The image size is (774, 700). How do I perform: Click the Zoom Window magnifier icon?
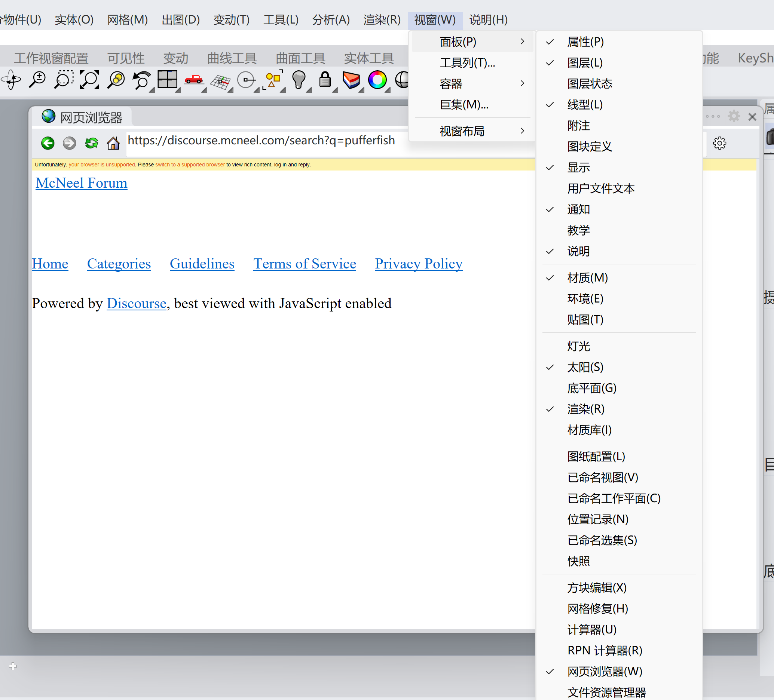coord(63,80)
